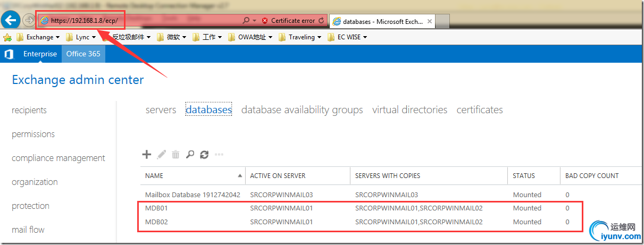This screenshot has width=644, height=245.
Task: Switch to the database availability groups tab
Action: (302, 110)
